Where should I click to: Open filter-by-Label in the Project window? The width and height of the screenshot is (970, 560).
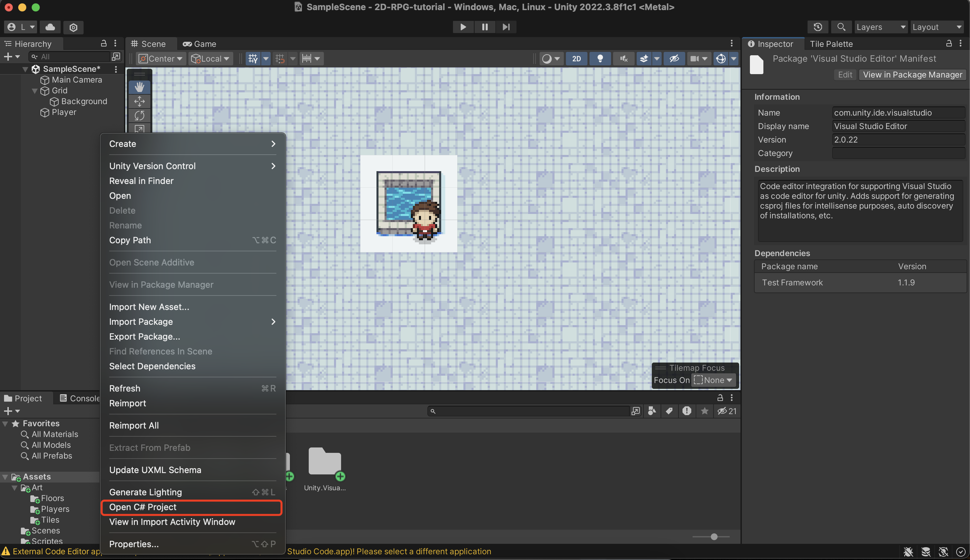[669, 411]
